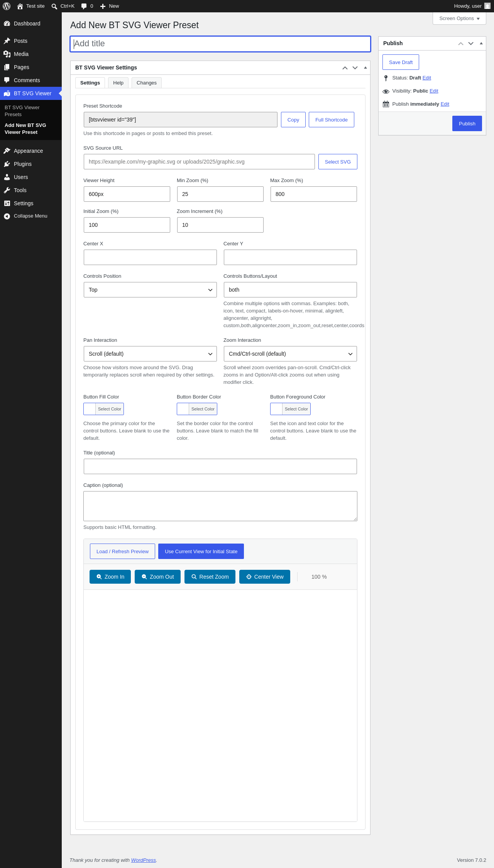Toggle the Publish panel collapse arrow
Screen dimensions: 494x868
(481, 44)
